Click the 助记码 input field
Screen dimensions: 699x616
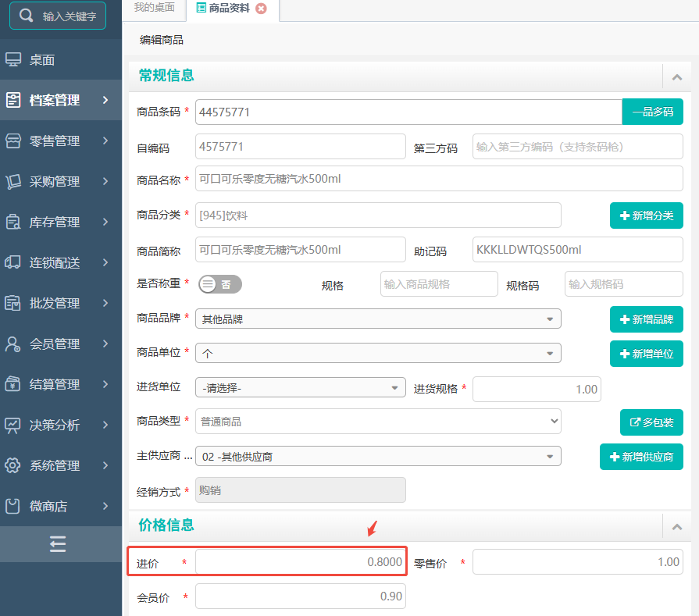point(578,250)
